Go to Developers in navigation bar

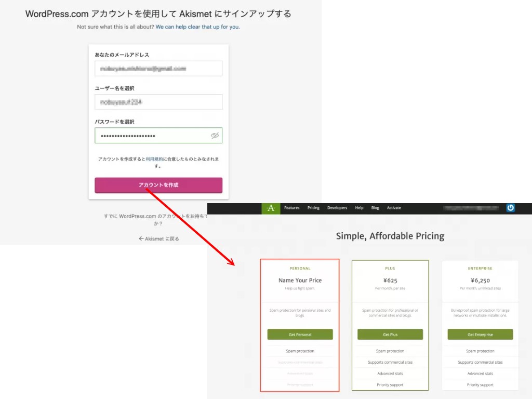click(337, 208)
